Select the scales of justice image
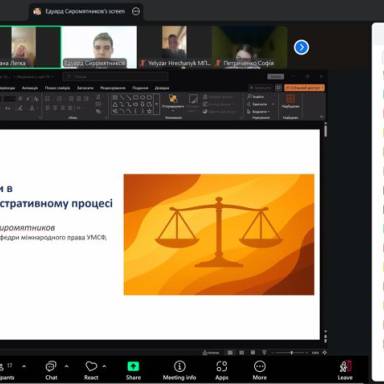Screen dimensions: 384x384 pyautogui.click(x=219, y=234)
